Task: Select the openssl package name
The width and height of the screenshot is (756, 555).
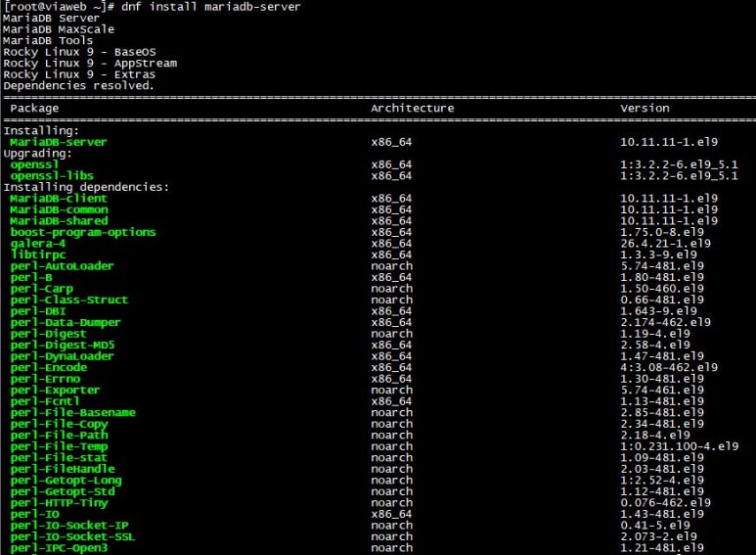Action: [34, 164]
